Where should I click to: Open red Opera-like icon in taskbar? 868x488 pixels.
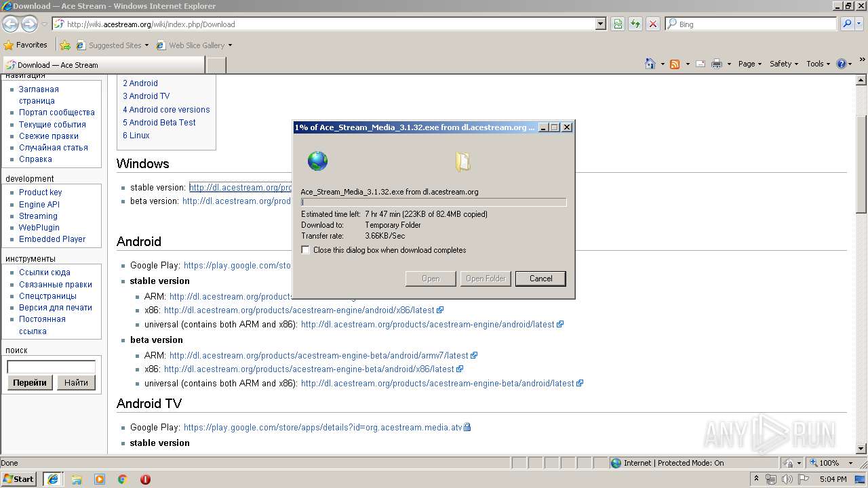(145, 479)
